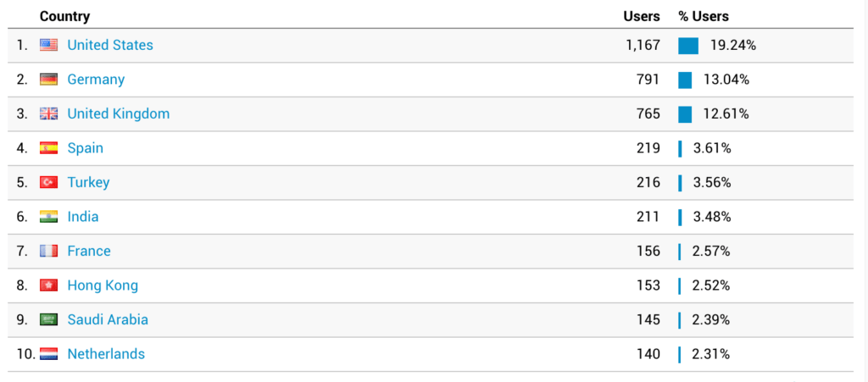This screenshot has width=868, height=382.
Task: Open the United States country link
Action: click(x=110, y=46)
